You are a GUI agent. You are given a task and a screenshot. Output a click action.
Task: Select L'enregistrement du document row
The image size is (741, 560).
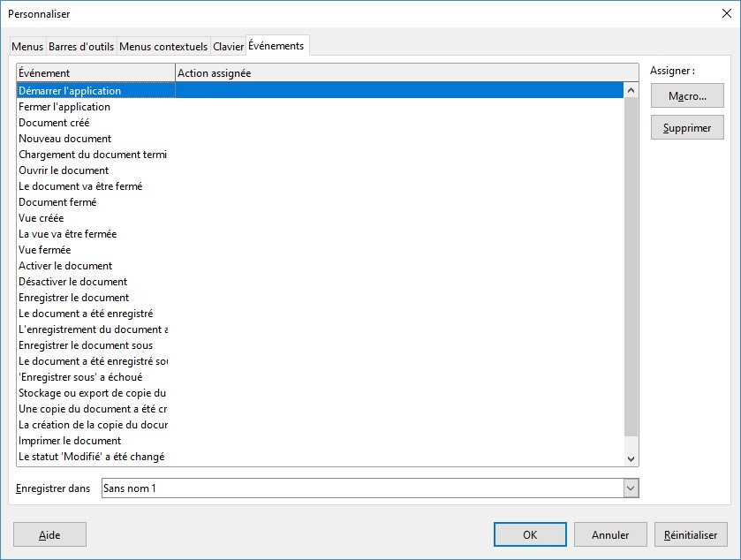(321, 329)
